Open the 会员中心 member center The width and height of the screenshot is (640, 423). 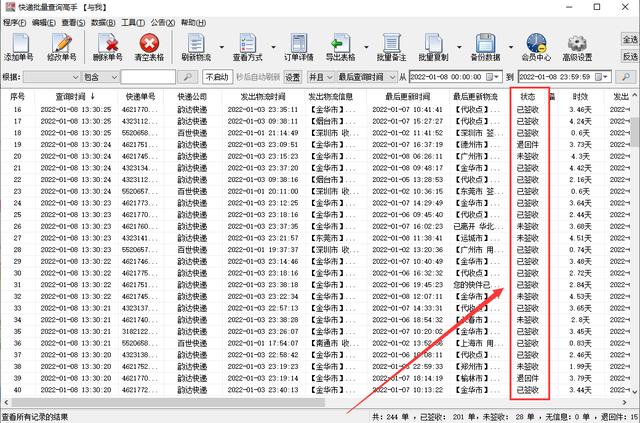[537, 43]
